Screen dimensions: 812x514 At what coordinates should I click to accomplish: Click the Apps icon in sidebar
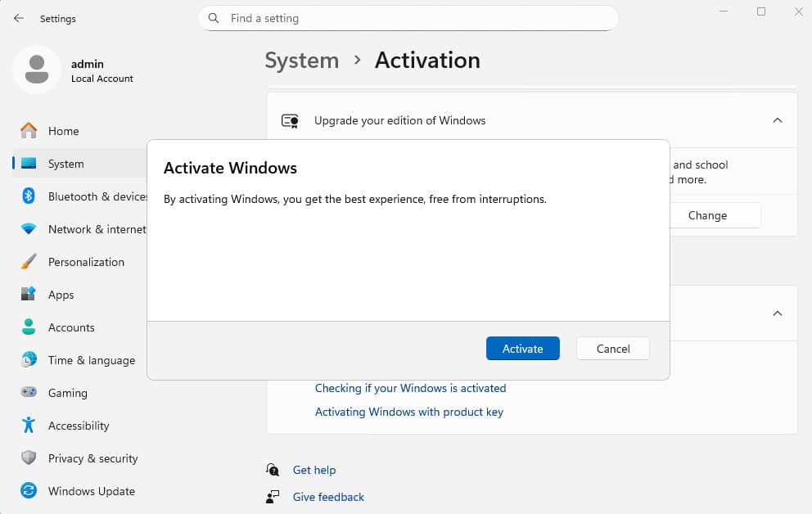point(29,294)
